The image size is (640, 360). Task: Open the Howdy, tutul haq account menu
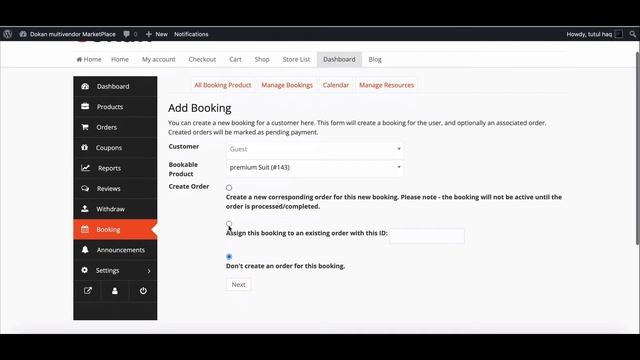tap(594, 34)
